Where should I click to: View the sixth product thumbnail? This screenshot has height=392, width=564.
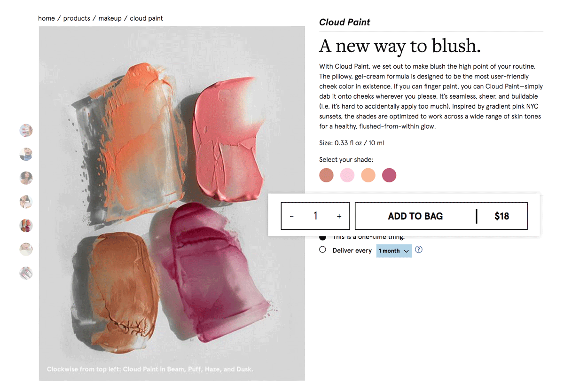[26, 249]
